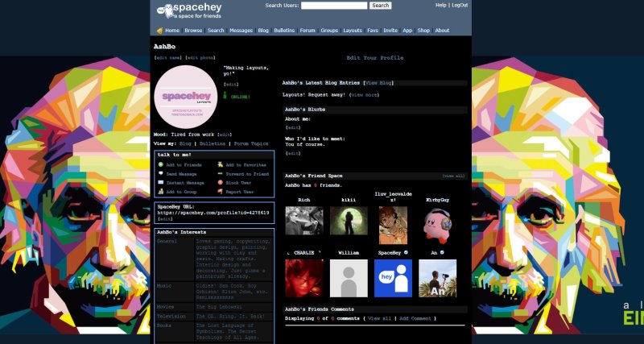
Task: Click the Add to Friends icon
Action: [x=161, y=164]
